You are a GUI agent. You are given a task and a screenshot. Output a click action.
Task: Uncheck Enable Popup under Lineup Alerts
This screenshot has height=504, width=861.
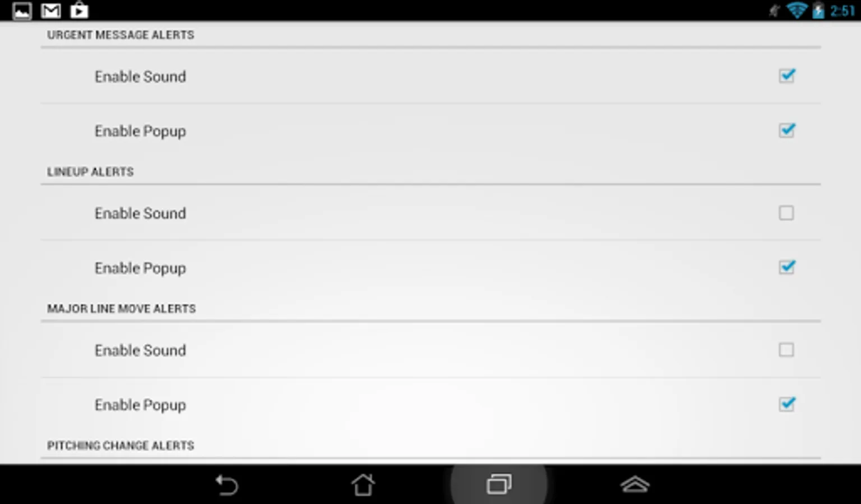[786, 267]
